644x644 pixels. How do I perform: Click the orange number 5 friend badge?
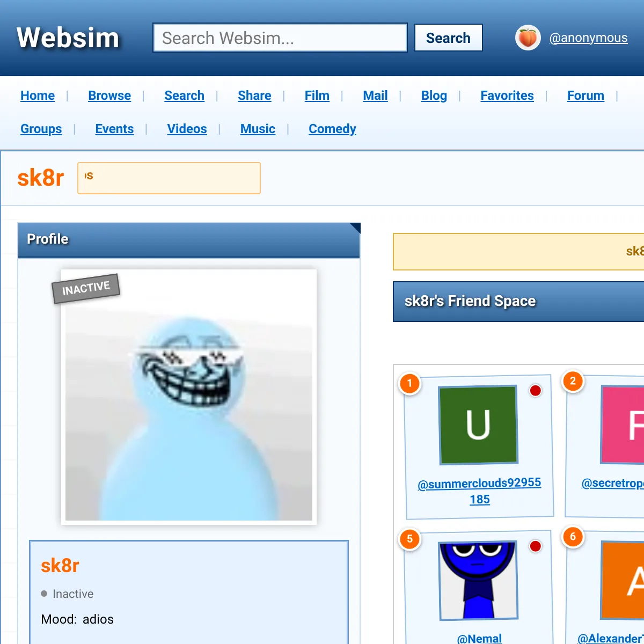click(x=409, y=539)
